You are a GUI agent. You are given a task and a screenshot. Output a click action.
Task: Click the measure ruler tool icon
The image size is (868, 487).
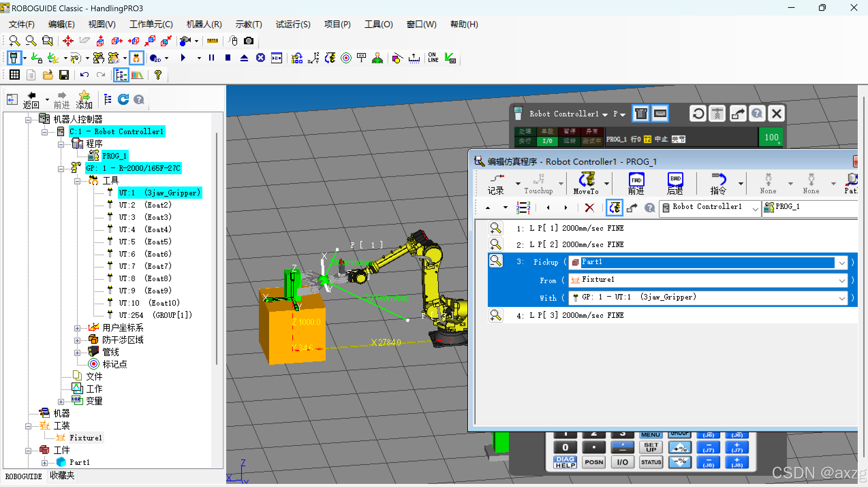pyautogui.click(x=212, y=41)
